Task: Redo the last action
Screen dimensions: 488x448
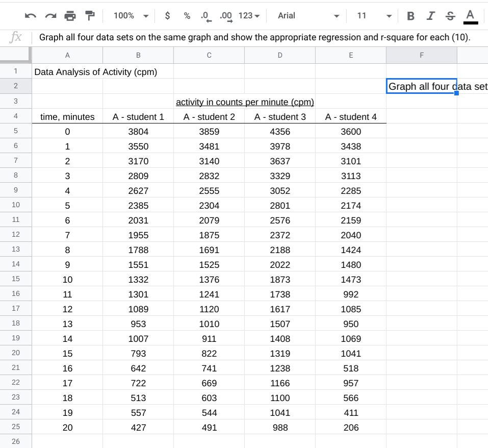Action: pyautogui.click(x=52, y=16)
